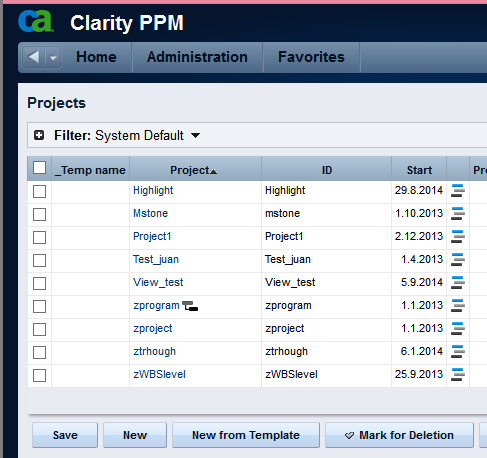Screen dimensions: 487x458
Task: Check the checkbox for zWBSlevel row
Action: (40, 375)
